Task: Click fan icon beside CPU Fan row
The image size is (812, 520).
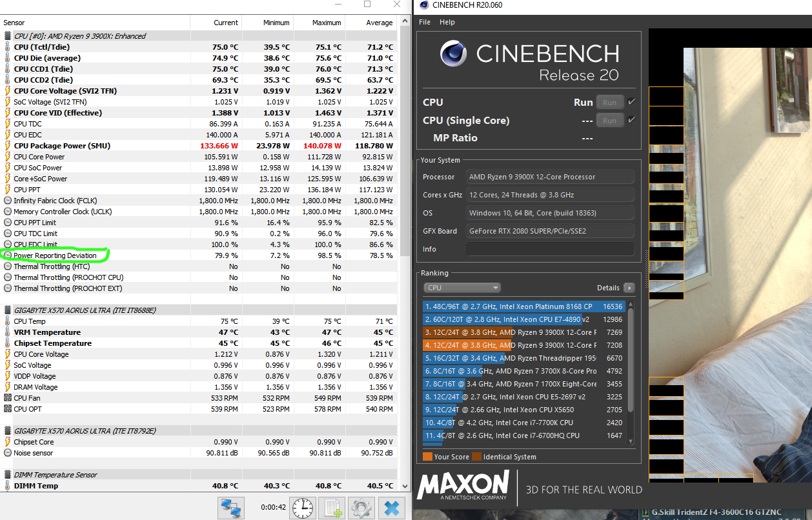Action: click(7, 398)
